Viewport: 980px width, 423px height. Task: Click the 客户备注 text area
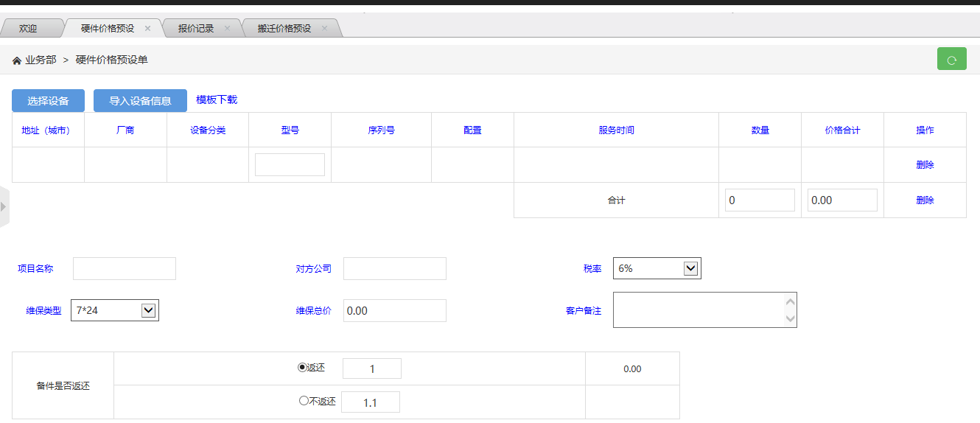click(696, 310)
